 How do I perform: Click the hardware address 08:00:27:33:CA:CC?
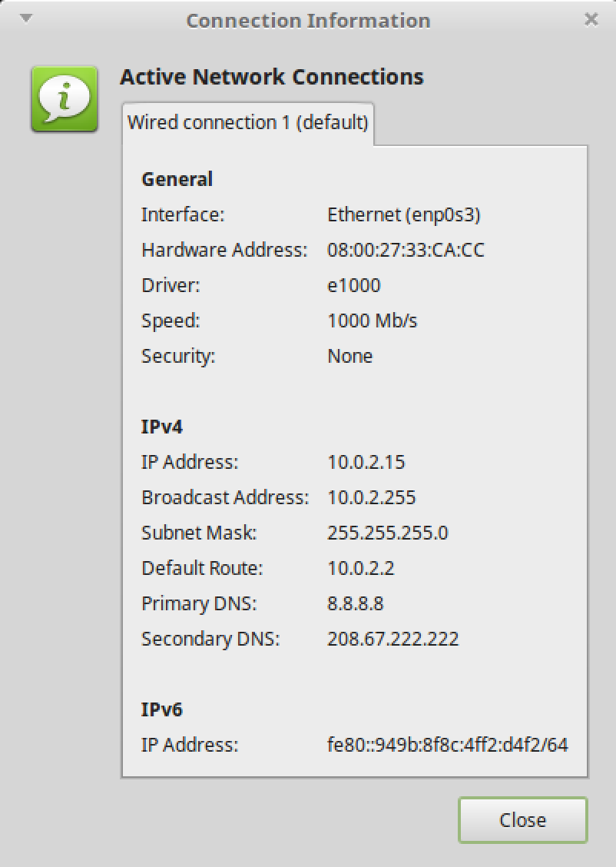[406, 250]
